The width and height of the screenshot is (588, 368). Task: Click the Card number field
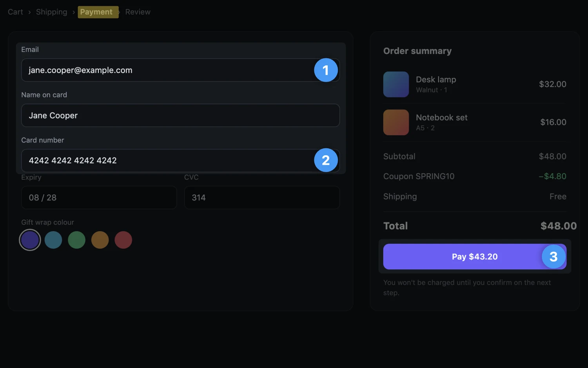tap(180, 160)
